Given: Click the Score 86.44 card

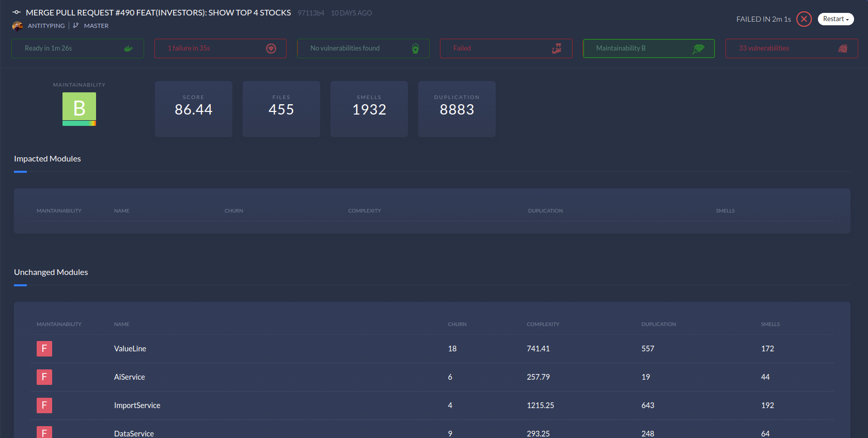Looking at the screenshot, I should point(194,109).
